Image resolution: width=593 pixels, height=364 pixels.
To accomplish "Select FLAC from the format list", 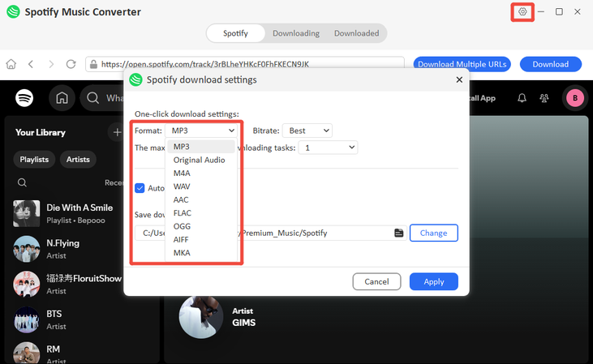I will 183,213.
